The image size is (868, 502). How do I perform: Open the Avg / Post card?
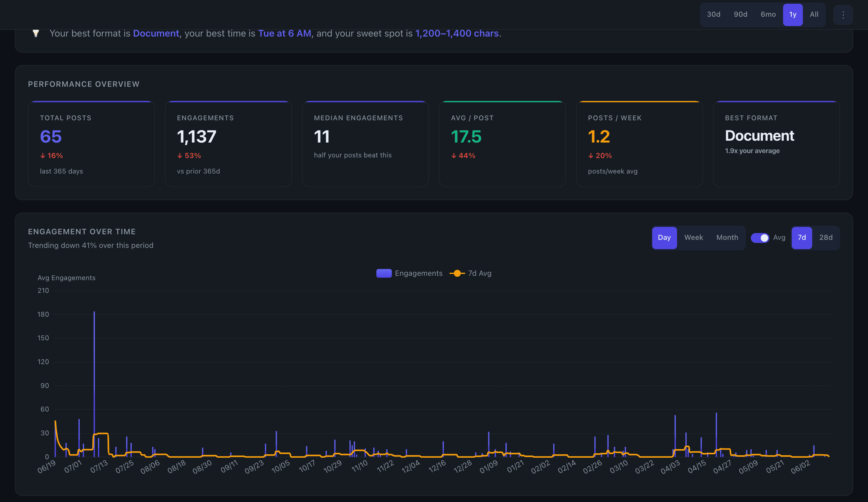click(x=502, y=144)
